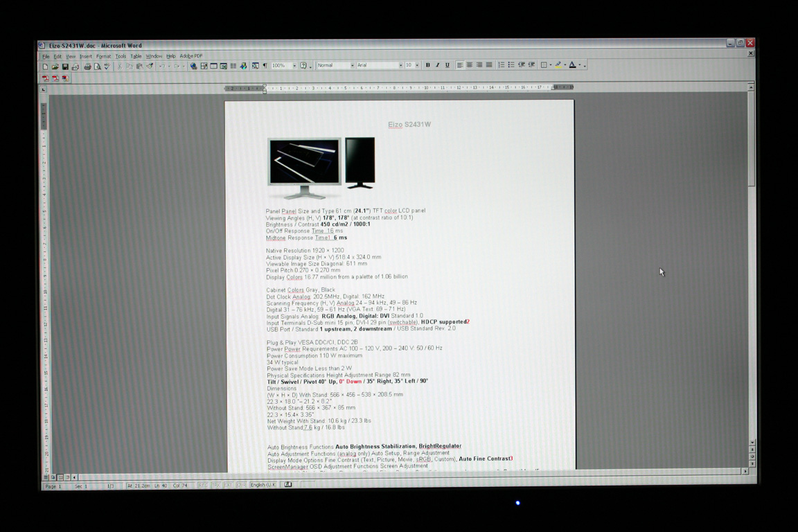Click the vertical scrollbar down arrow
Screen dimensions: 798x532
pos(752,442)
